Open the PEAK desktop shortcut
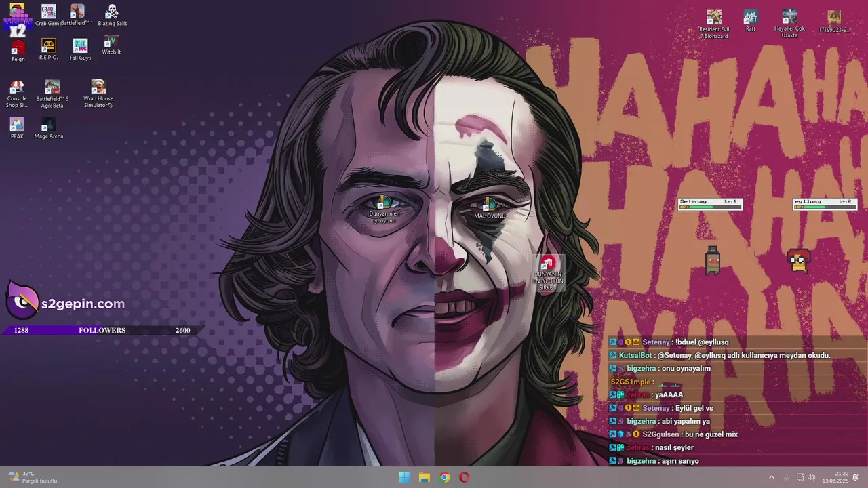Viewport: 868px width, 488px height. click(17, 128)
